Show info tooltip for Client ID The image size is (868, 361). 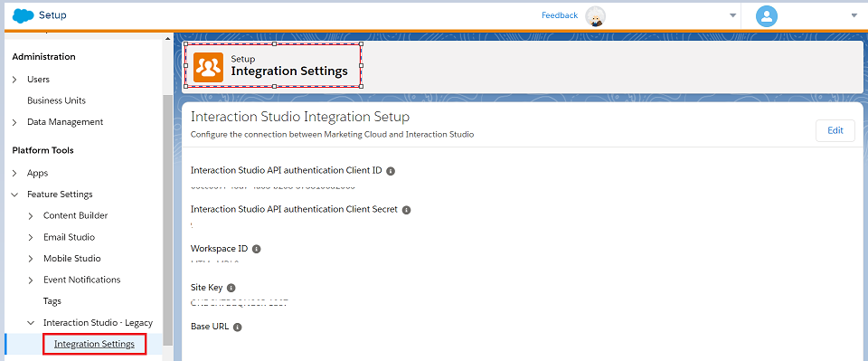point(391,171)
